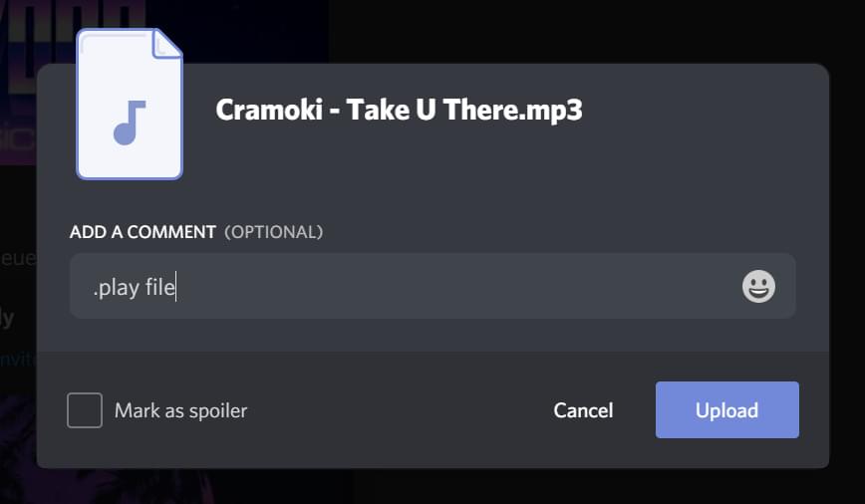865x504 pixels.
Task: Click the dialog footer between spoiler and Cancel
Action: click(x=400, y=410)
